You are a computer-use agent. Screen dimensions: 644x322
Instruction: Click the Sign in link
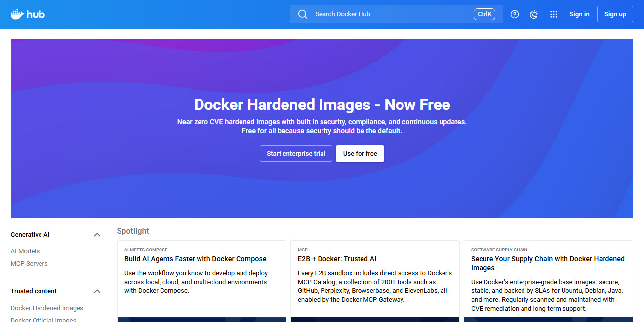[x=579, y=14]
